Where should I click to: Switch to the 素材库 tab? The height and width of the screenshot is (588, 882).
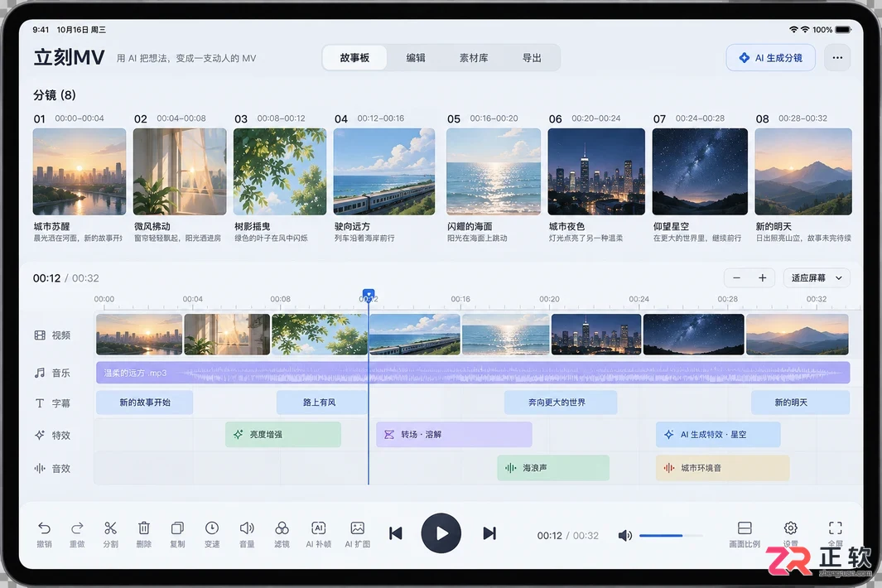pyautogui.click(x=474, y=57)
